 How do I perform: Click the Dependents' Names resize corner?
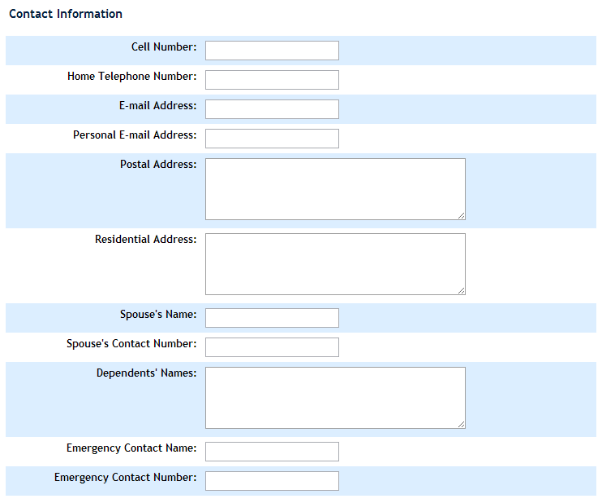coord(461,424)
